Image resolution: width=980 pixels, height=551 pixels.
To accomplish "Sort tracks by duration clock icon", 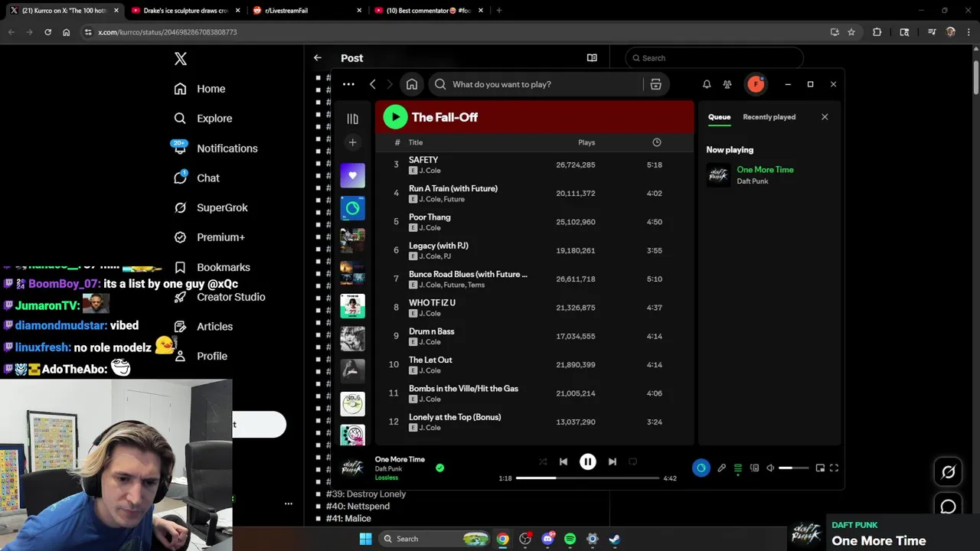I will point(656,142).
